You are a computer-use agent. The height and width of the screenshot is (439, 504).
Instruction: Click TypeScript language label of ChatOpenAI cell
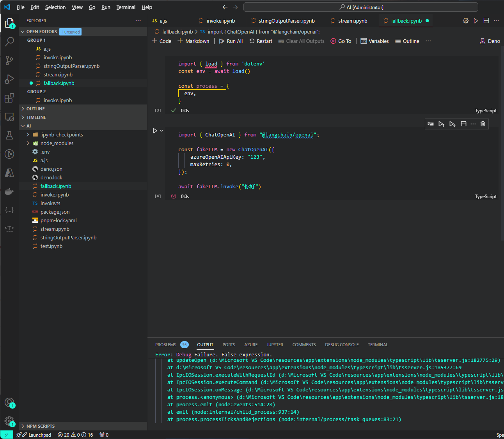point(486,196)
